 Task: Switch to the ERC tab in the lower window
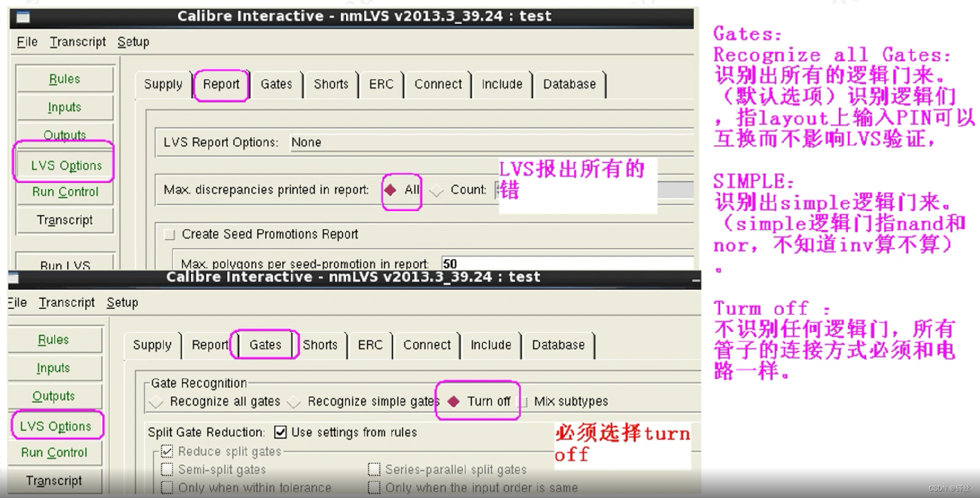pyautogui.click(x=370, y=345)
